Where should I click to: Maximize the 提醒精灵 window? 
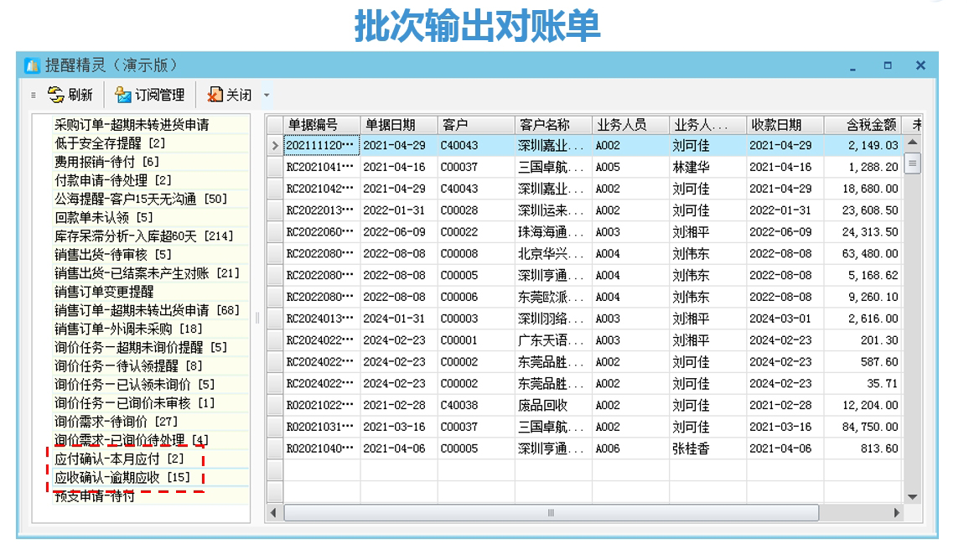point(888,65)
